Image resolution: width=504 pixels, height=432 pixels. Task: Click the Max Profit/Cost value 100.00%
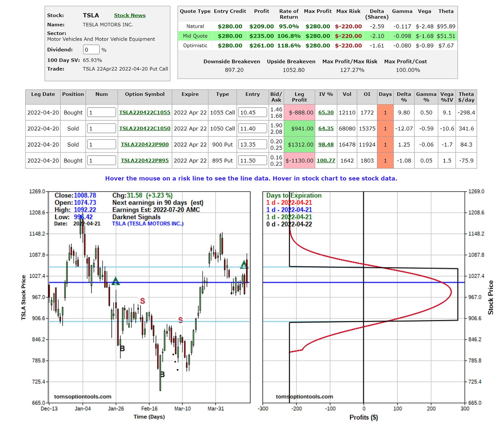click(x=408, y=70)
